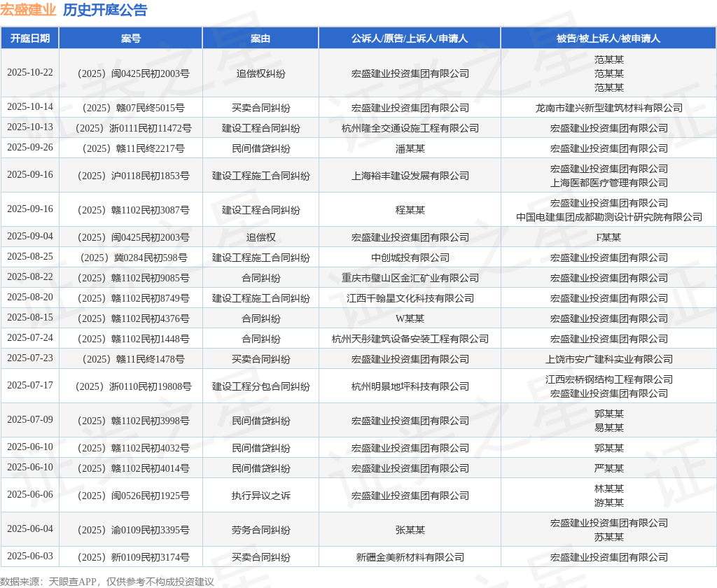
Task: Click defendant F某某
Action: click(x=608, y=237)
